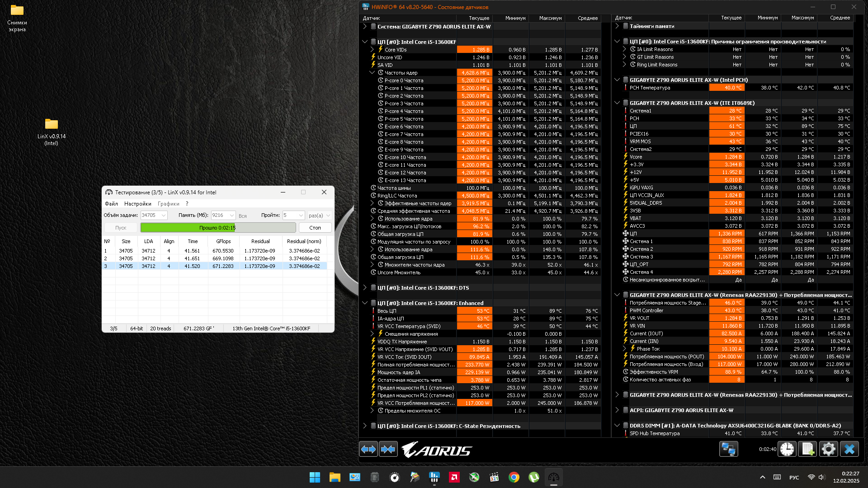Click the expand-columns blue arrows button in HWiNFO
868x488 pixels.
pos(368,449)
